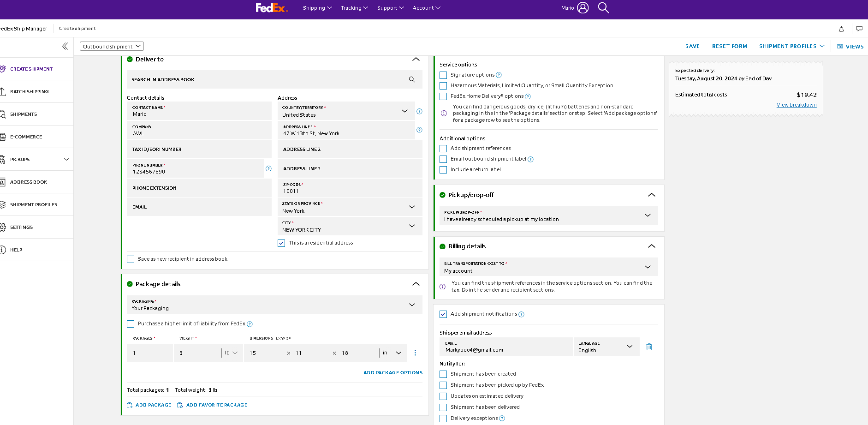Click help icon next to Country/Territory
Screen dimensions: 868x425
[419, 111]
